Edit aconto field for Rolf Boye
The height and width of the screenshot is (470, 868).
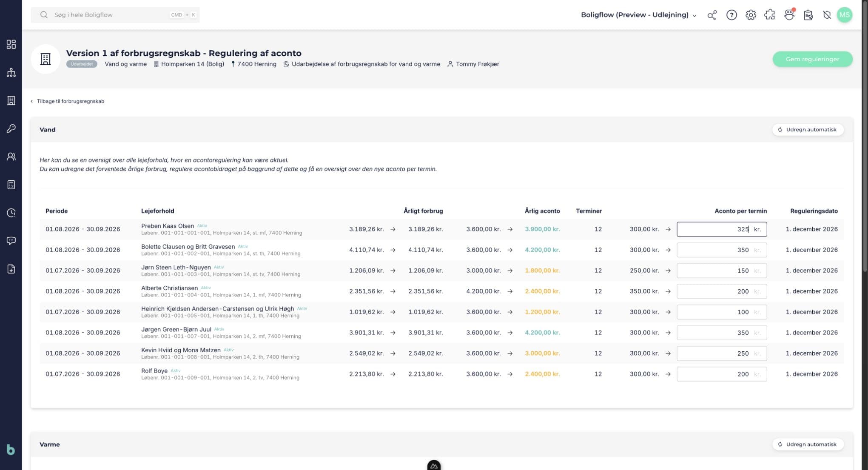coord(722,374)
